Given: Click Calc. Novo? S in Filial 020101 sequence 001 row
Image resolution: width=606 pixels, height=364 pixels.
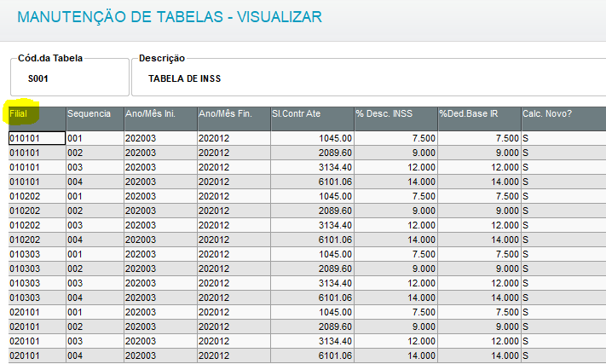Looking at the screenshot, I should (x=564, y=312).
